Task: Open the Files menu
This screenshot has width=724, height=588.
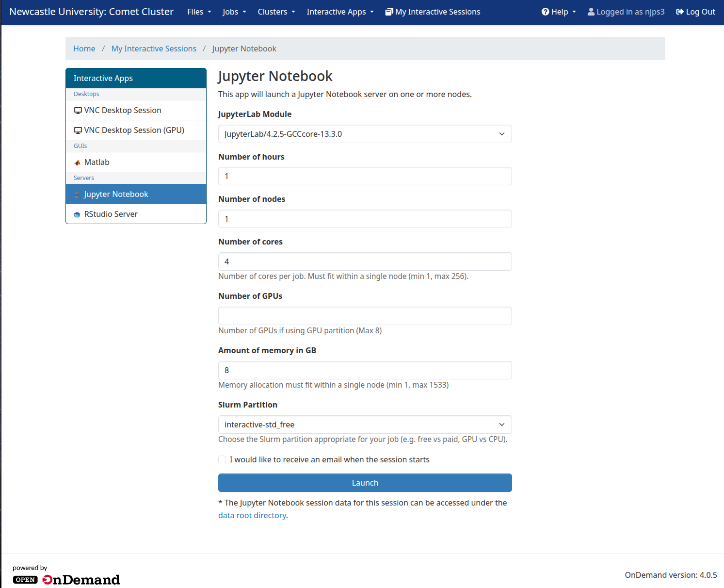Action: coord(199,12)
